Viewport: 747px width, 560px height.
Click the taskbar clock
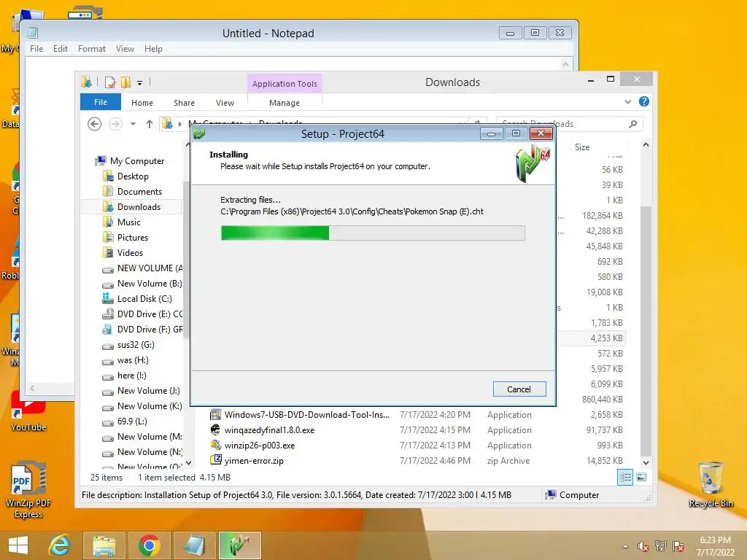click(715, 546)
